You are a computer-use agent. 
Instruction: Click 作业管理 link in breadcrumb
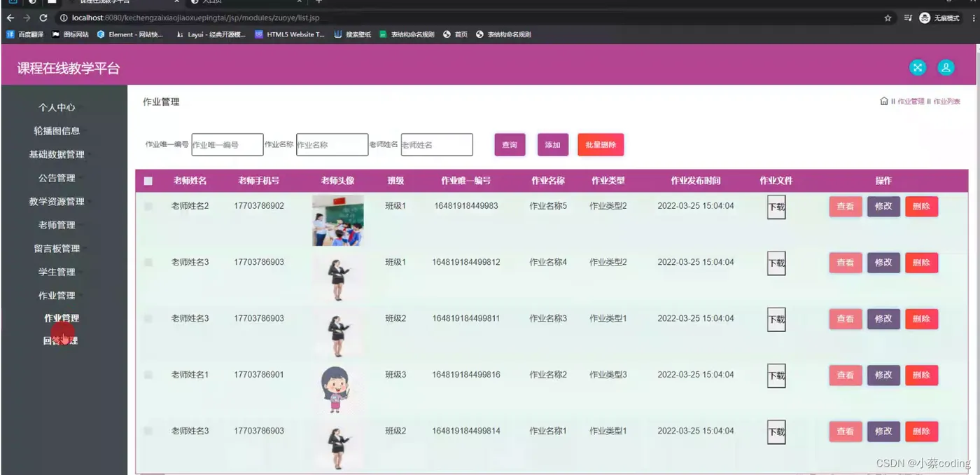click(x=911, y=102)
